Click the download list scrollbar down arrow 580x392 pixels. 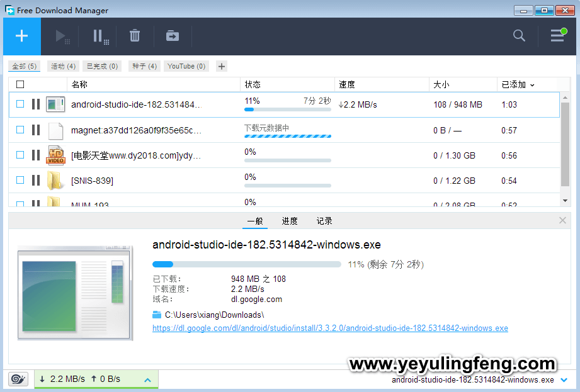pos(565,201)
